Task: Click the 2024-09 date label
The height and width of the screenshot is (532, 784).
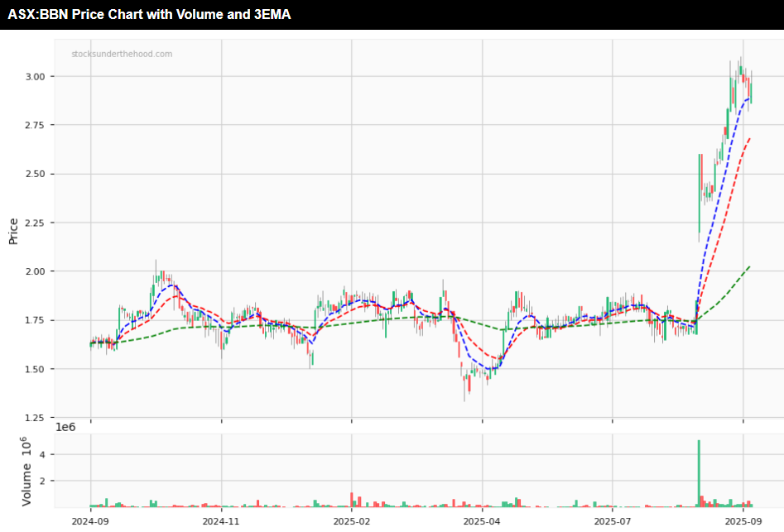Action: pyautogui.click(x=90, y=522)
